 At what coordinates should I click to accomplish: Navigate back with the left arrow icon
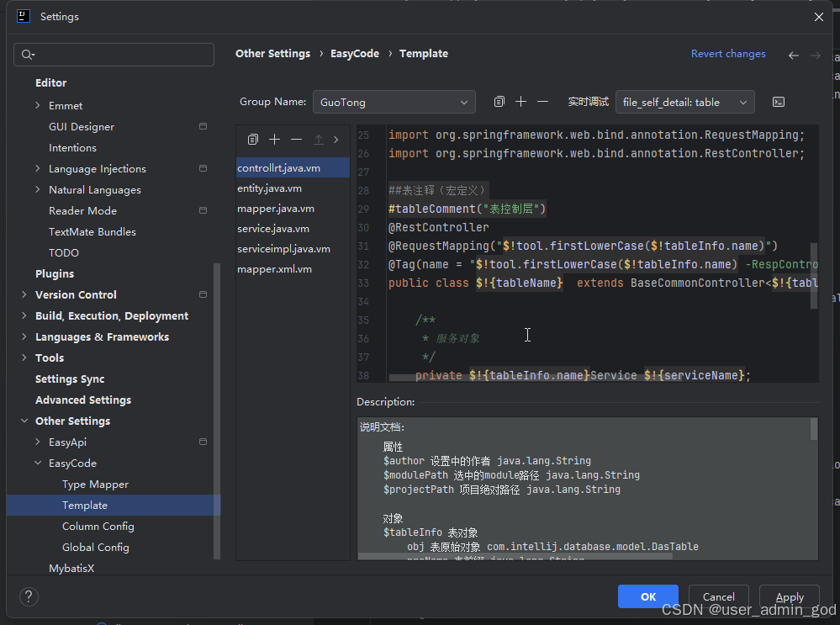794,56
